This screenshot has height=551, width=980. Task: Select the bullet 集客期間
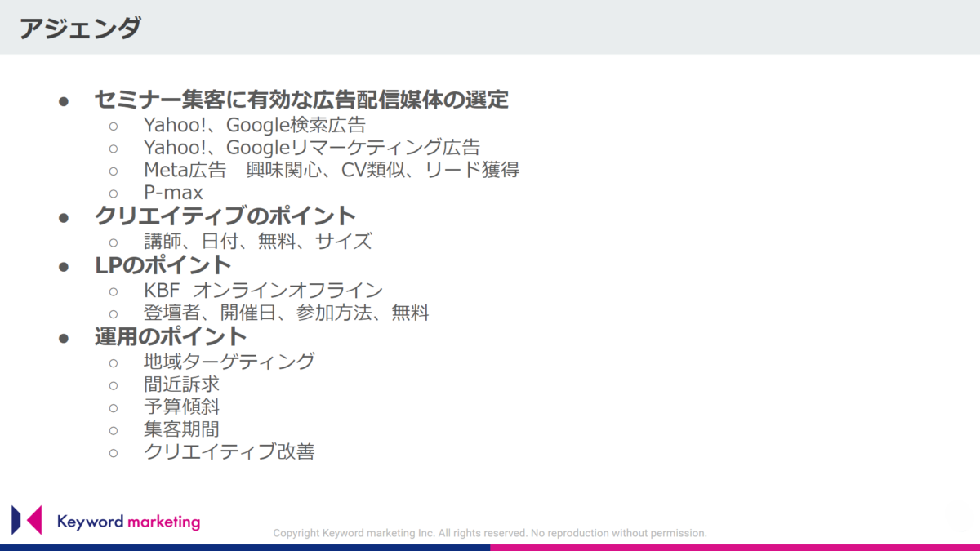(x=181, y=429)
